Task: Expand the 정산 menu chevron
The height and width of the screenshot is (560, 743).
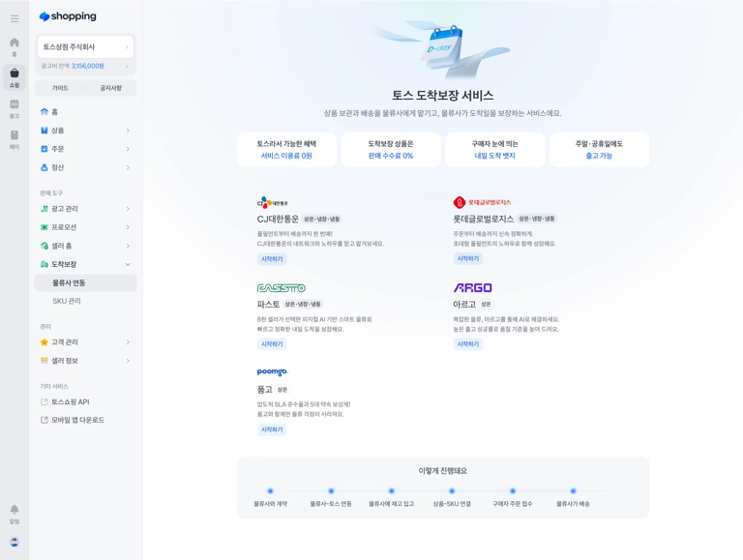Action: [x=128, y=167]
